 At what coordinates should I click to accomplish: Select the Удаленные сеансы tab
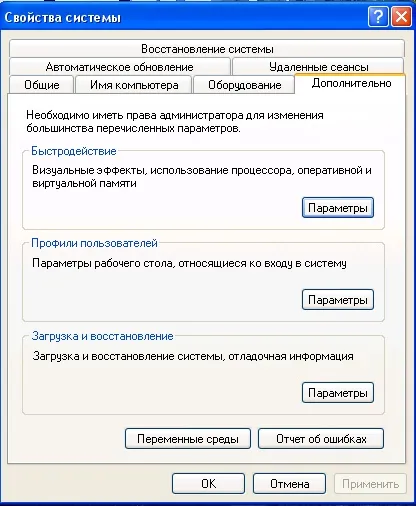pos(318,67)
